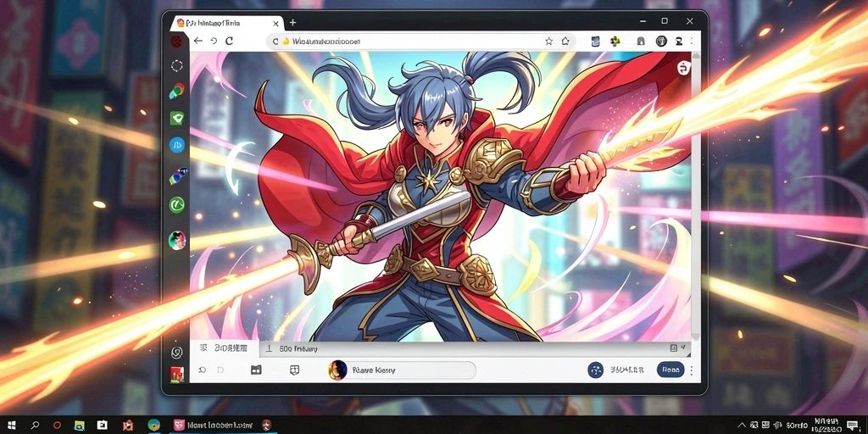Bookmark the page with the star icon
868x434 pixels.
point(548,41)
